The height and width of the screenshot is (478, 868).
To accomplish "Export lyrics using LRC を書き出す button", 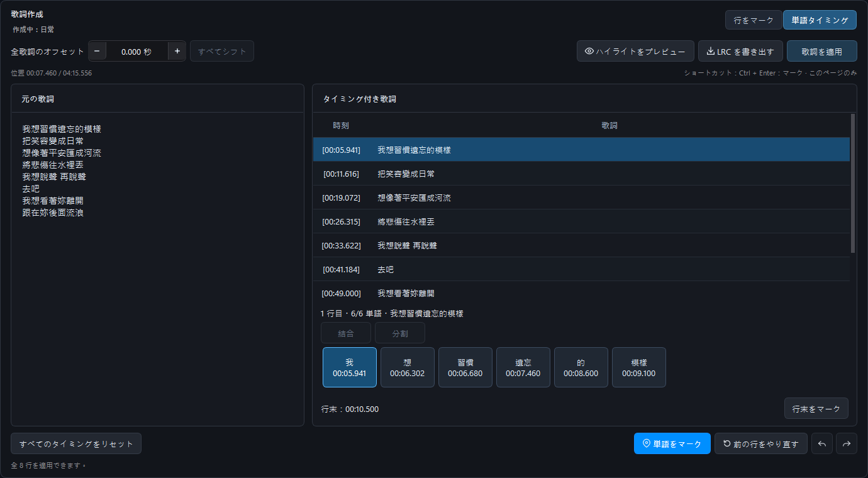I will tap(740, 51).
